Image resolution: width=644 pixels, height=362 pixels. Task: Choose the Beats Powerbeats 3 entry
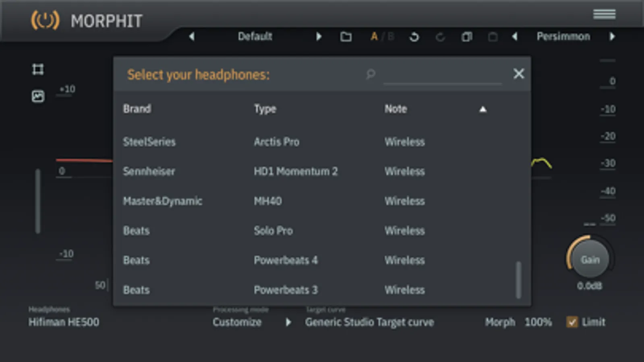tap(314, 290)
